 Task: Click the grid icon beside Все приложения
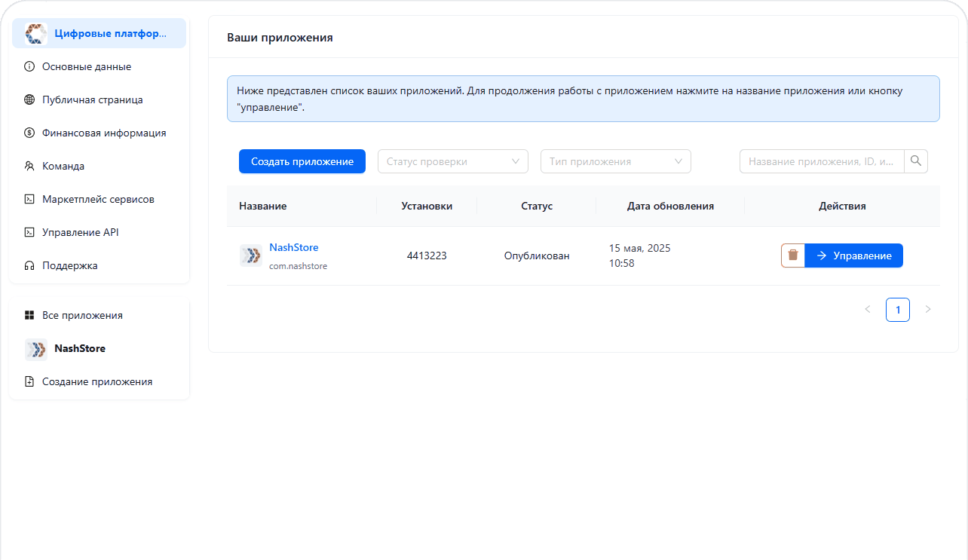coord(29,315)
